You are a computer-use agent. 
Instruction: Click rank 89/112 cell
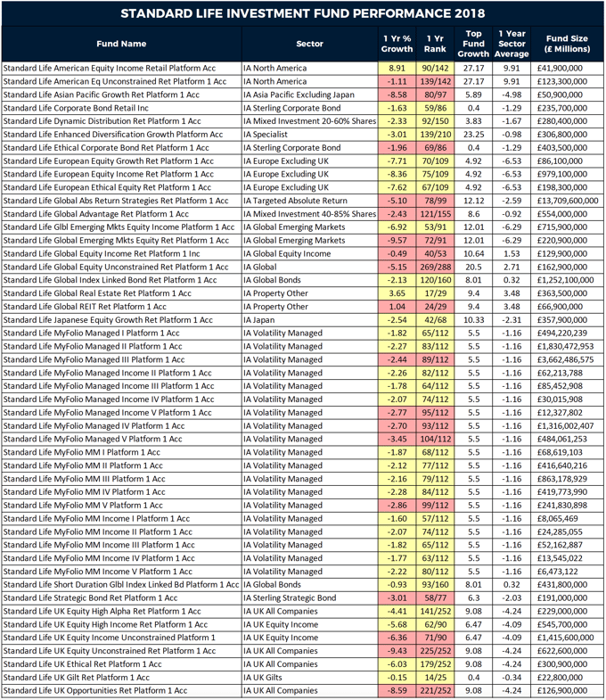tap(435, 360)
